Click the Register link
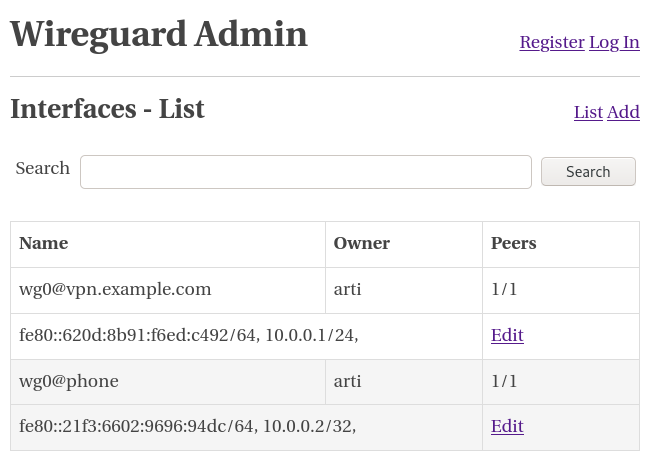 coord(551,42)
